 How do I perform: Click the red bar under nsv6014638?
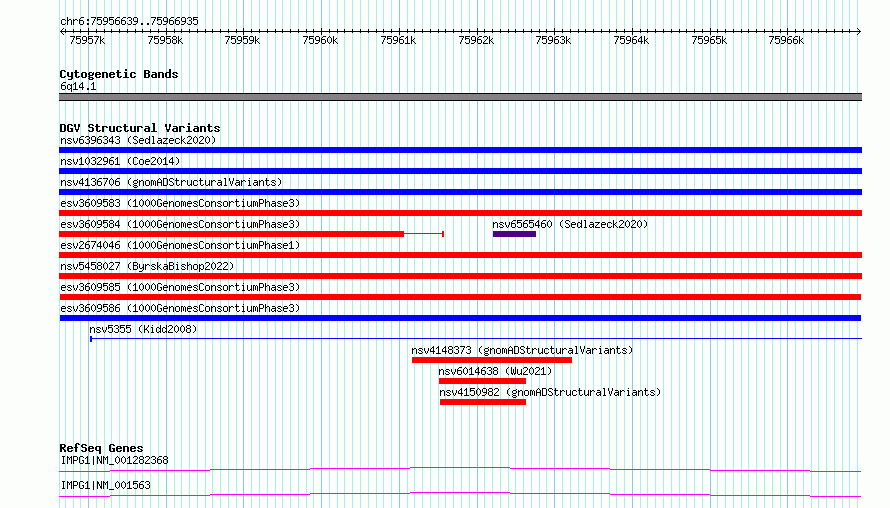pyautogui.click(x=482, y=381)
